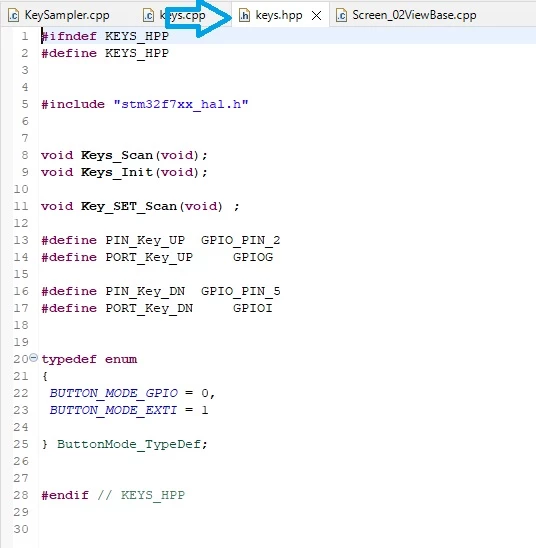This screenshot has width=536, height=548.
Task: Click KEYS_HPP on the #define line 2
Action: (137, 53)
